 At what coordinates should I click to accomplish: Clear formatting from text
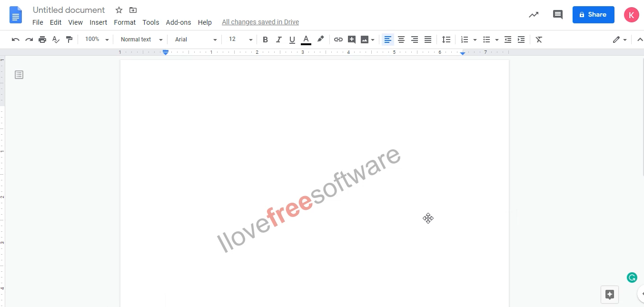(x=539, y=40)
